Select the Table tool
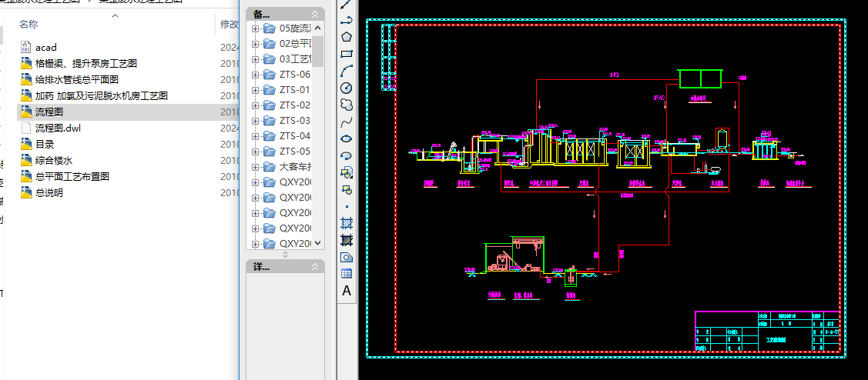868x380 pixels. coord(347,274)
